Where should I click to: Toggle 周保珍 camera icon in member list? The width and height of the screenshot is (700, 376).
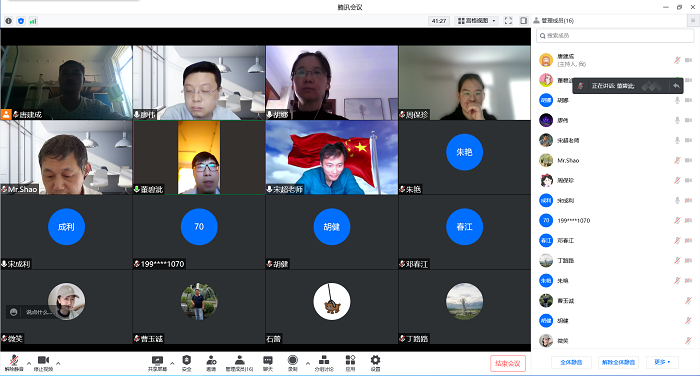[x=688, y=180]
